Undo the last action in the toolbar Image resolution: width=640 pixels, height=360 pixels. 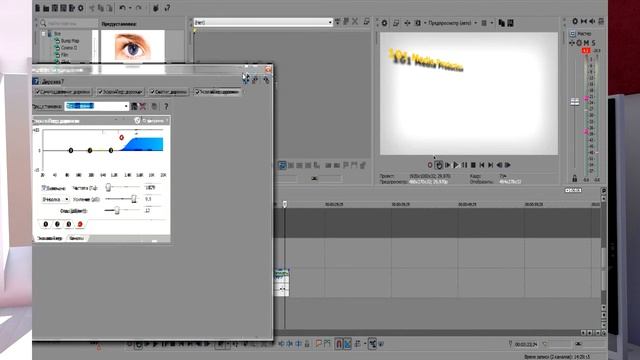(122, 8)
